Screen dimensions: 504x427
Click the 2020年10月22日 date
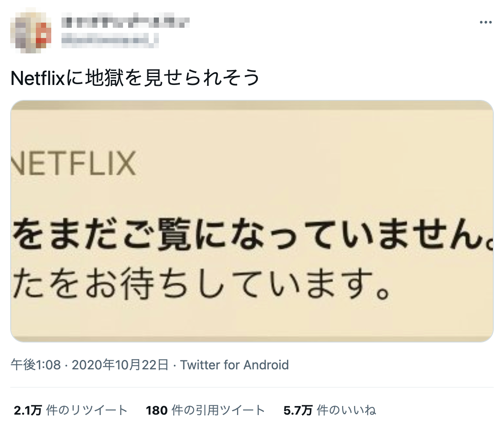120,365
